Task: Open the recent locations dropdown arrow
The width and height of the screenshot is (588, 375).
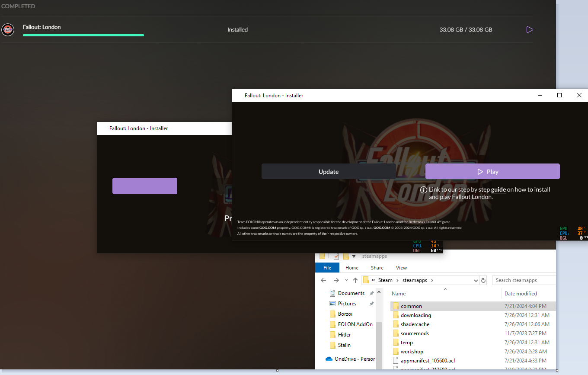Action: (x=346, y=281)
